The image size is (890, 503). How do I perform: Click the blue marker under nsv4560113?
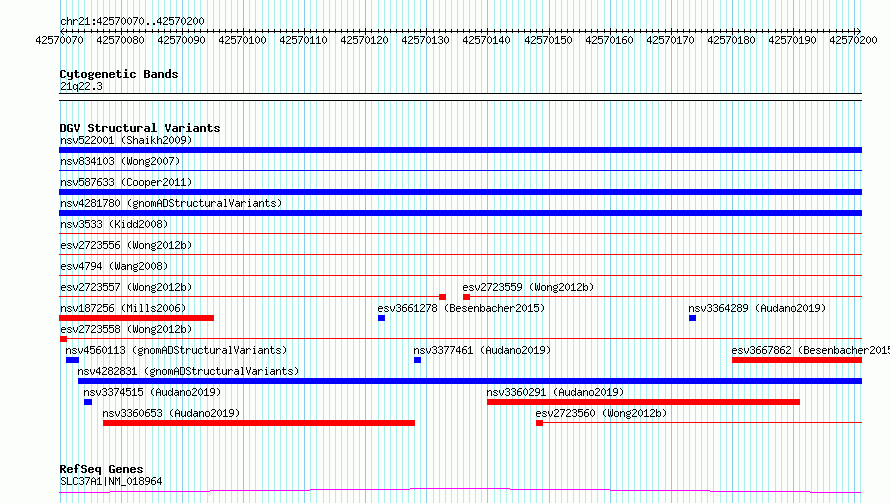click(72, 360)
